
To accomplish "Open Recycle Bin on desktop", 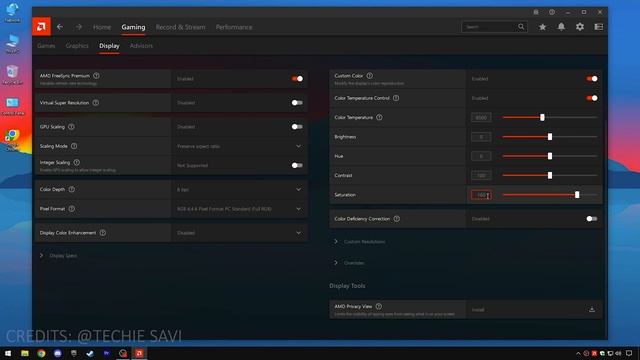I will (x=12, y=75).
